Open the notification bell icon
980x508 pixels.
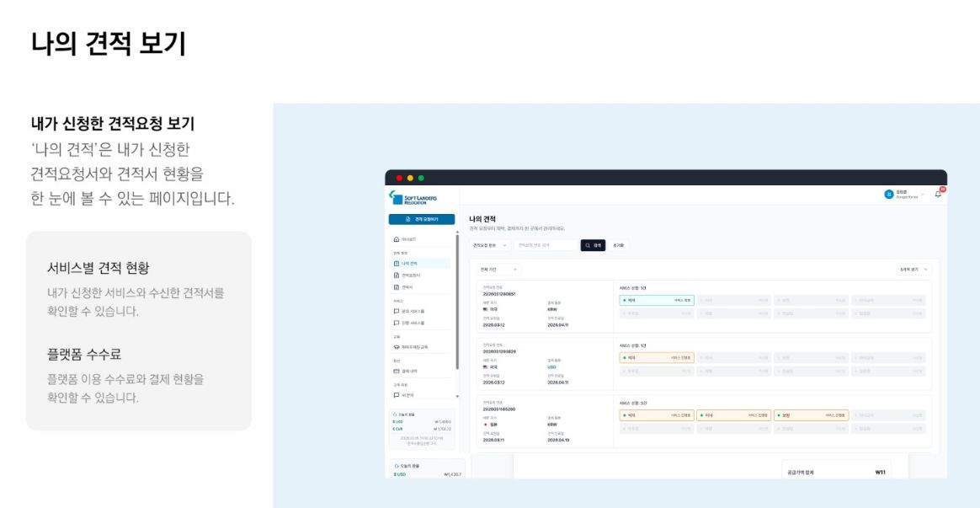click(x=938, y=194)
